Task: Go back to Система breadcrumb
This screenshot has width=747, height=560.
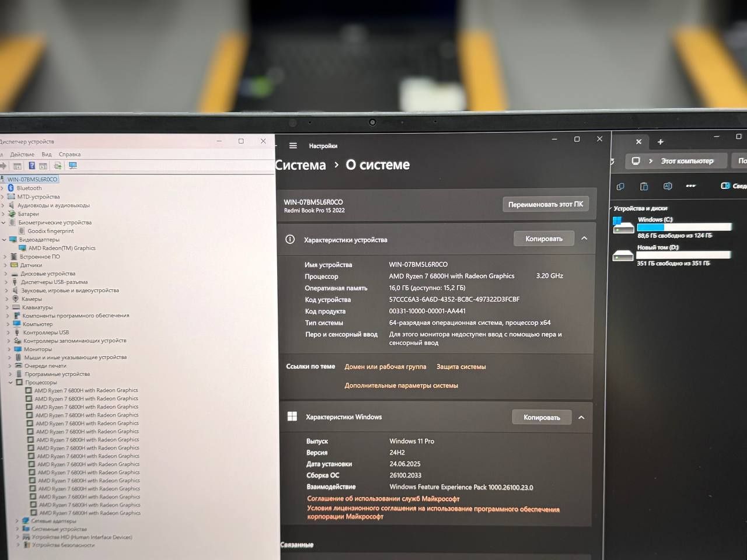Action: tap(300, 165)
